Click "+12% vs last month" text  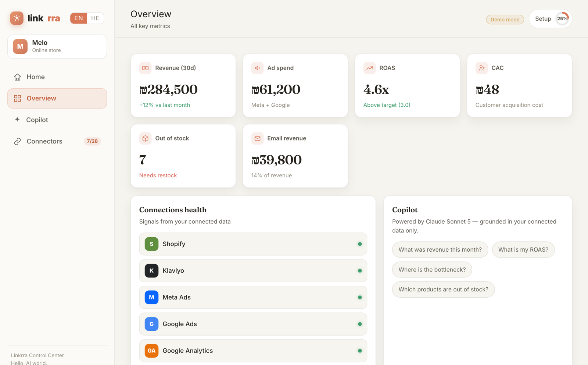pos(165,105)
